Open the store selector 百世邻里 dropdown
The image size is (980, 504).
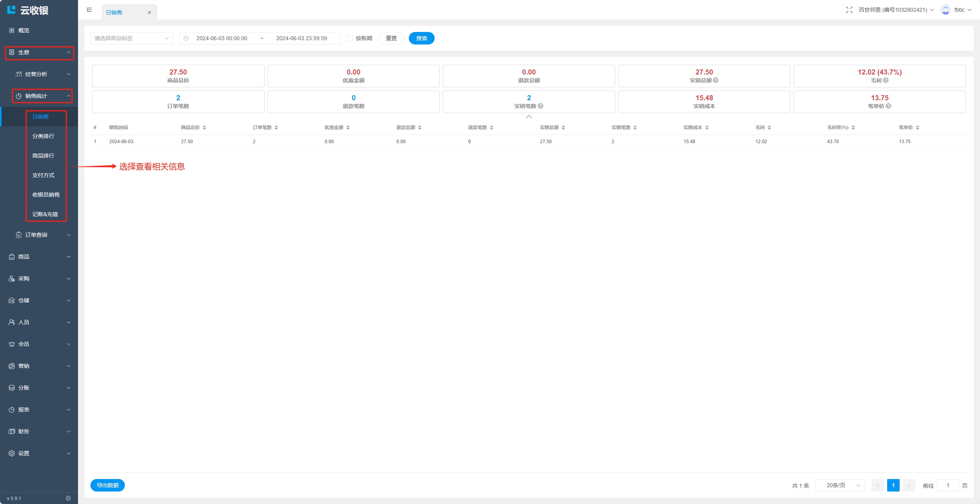click(896, 10)
